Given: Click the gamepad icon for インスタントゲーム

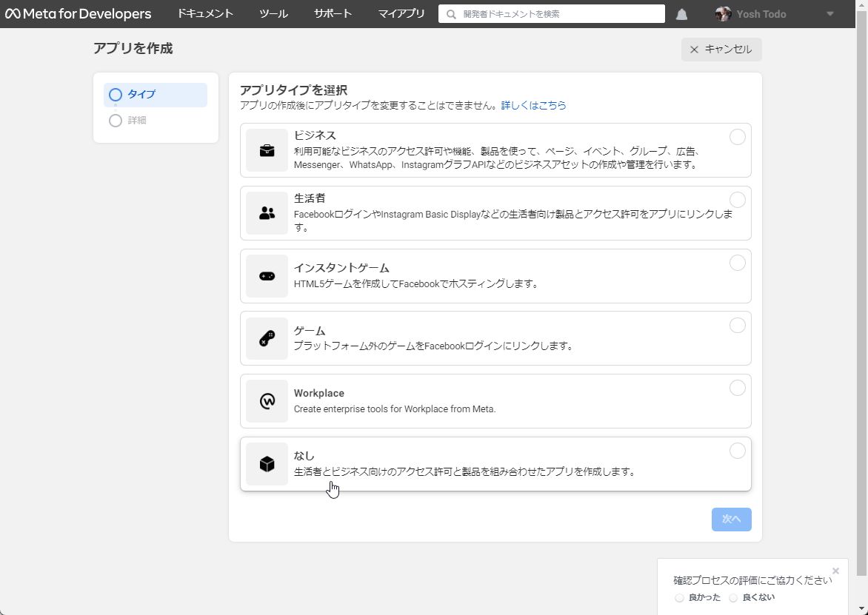Looking at the screenshot, I should click(x=267, y=276).
